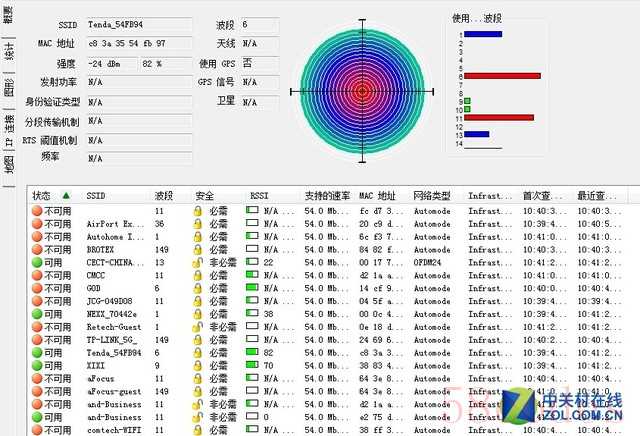Click the 网络类型 column header
Viewport: 640px width, 436px height.
[x=433, y=196]
